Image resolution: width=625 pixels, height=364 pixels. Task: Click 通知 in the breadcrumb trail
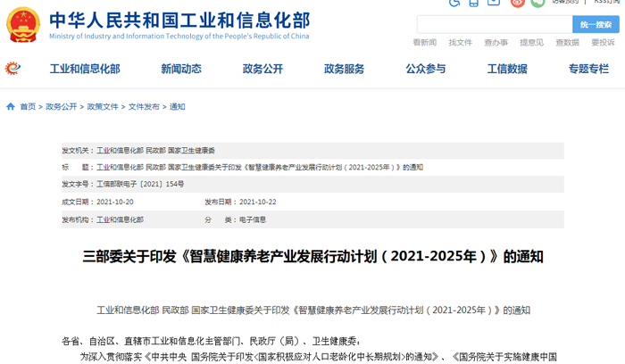coord(178,107)
